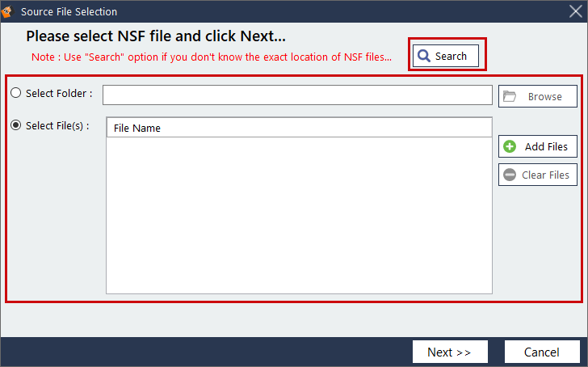Image resolution: width=588 pixels, height=367 pixels.
Task: Choose the Select File(s) radio option
Action: point(16,125)
